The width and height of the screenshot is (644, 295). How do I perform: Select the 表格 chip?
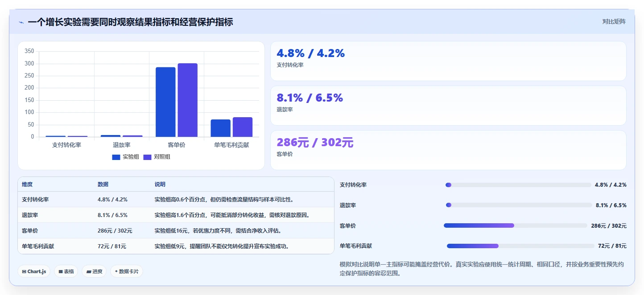[66, 271]
